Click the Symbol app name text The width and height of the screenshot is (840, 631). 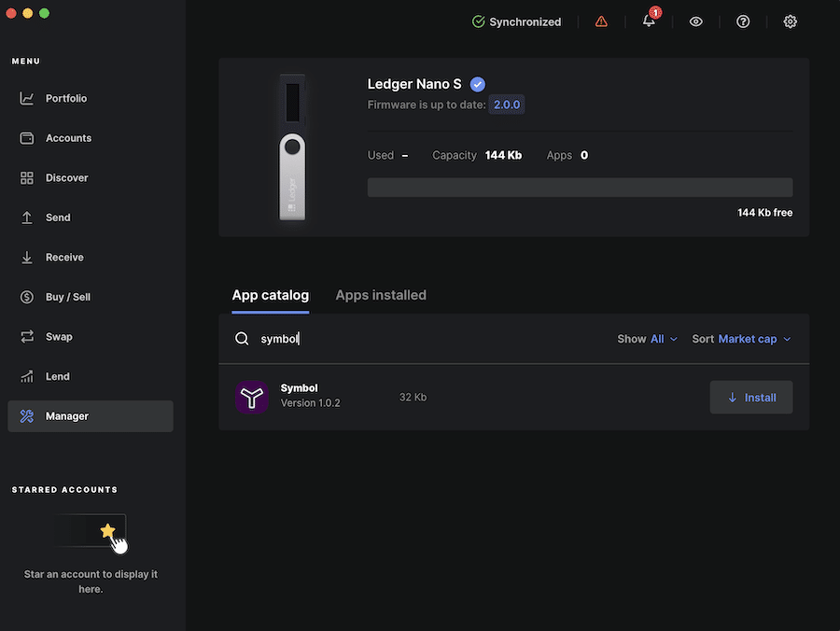coord(299,388)
